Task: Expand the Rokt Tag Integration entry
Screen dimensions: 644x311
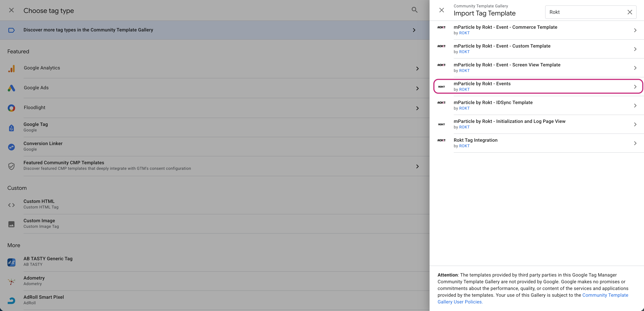Action: coord(635,143)
